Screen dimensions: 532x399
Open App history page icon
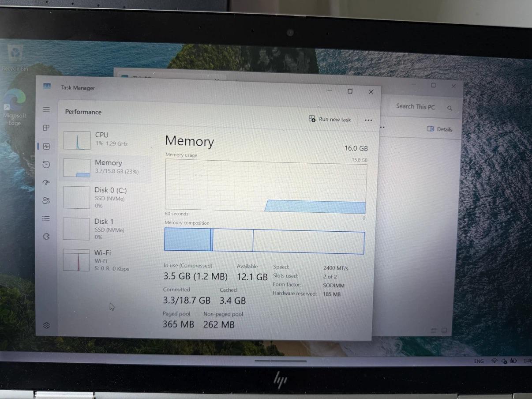(x=46, y=164)
